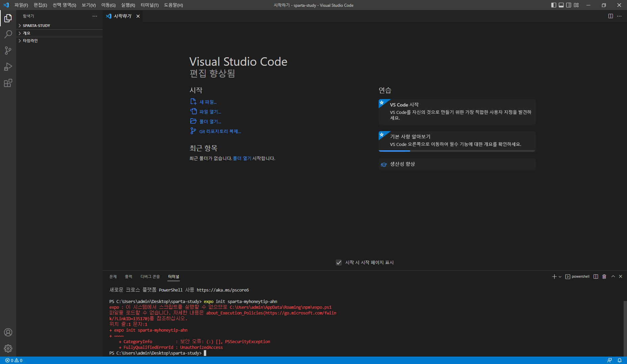Close the bottom panel
The image size is (627, 364).
(621, 277)
